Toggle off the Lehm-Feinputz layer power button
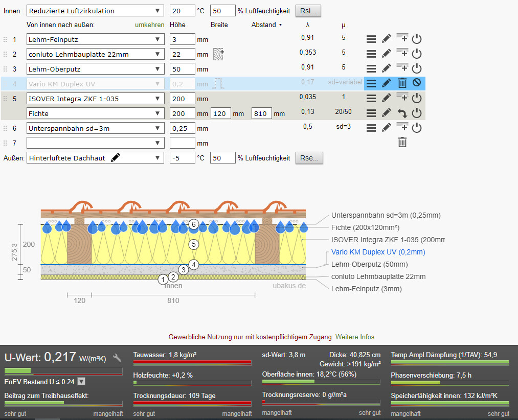Screen dimensions: 518x420 click(417, 39)
